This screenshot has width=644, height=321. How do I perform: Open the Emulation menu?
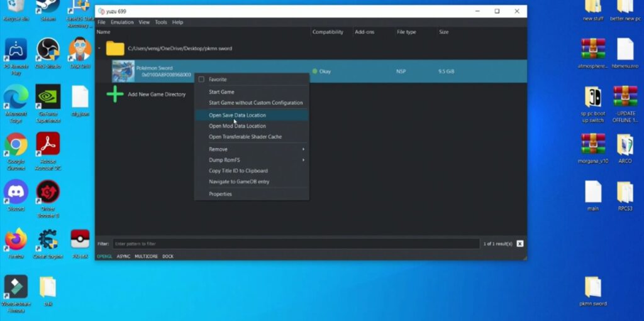[x=122, y=22]
